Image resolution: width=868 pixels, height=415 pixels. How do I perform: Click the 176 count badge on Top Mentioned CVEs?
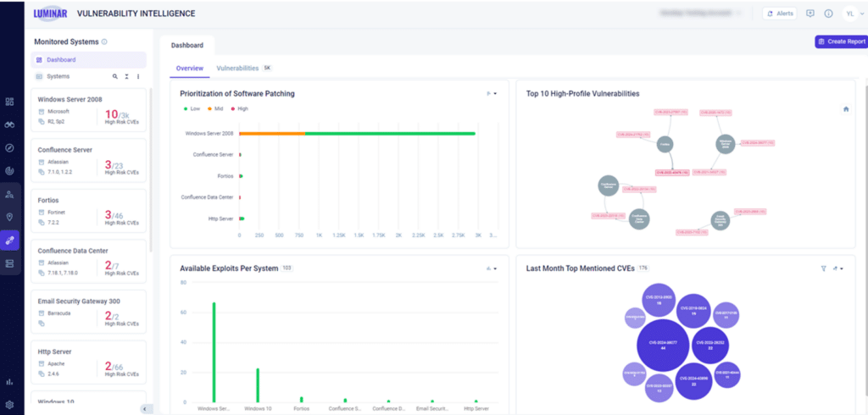point(643,268)
